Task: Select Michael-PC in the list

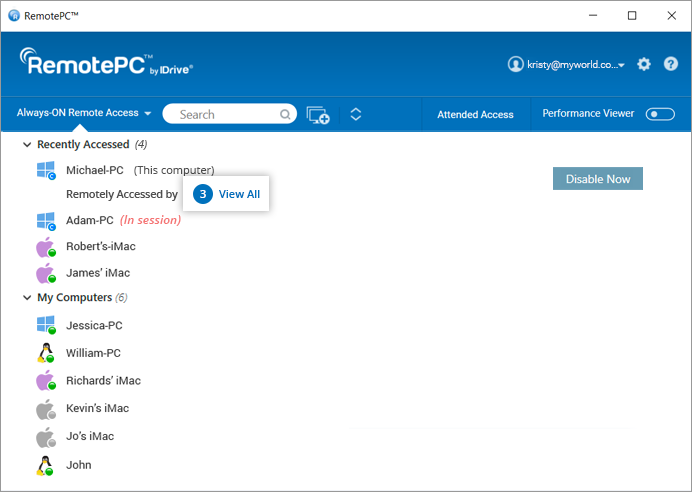Action: [x=95, y=170]
